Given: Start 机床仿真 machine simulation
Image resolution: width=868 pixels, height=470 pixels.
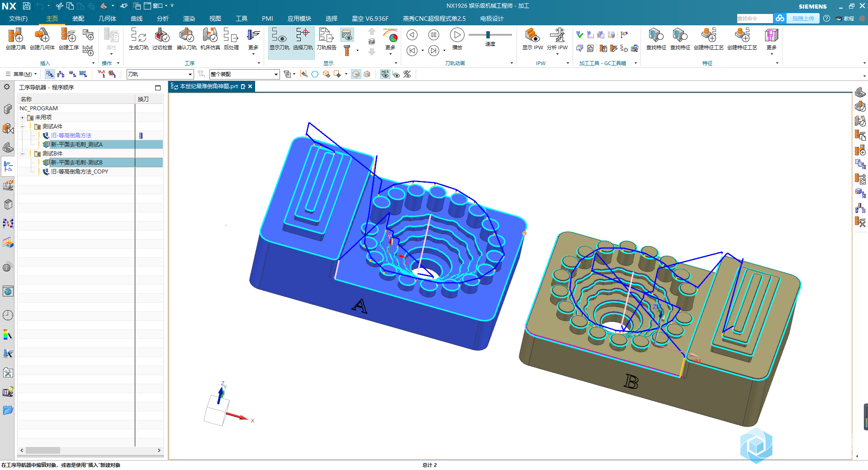Looking at the screenshot, I should click(210, 38).
